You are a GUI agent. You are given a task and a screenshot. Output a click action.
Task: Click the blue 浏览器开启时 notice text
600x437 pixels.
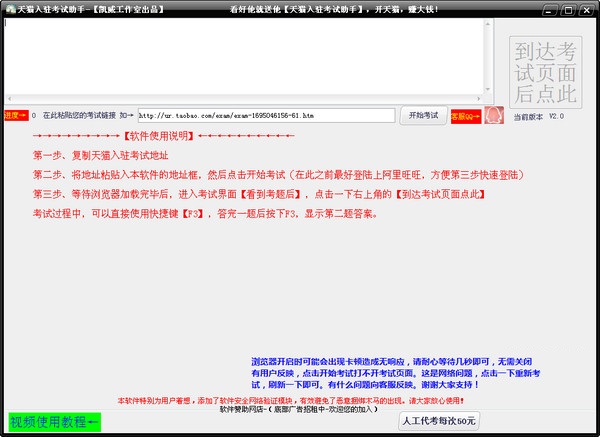(396, 373)
